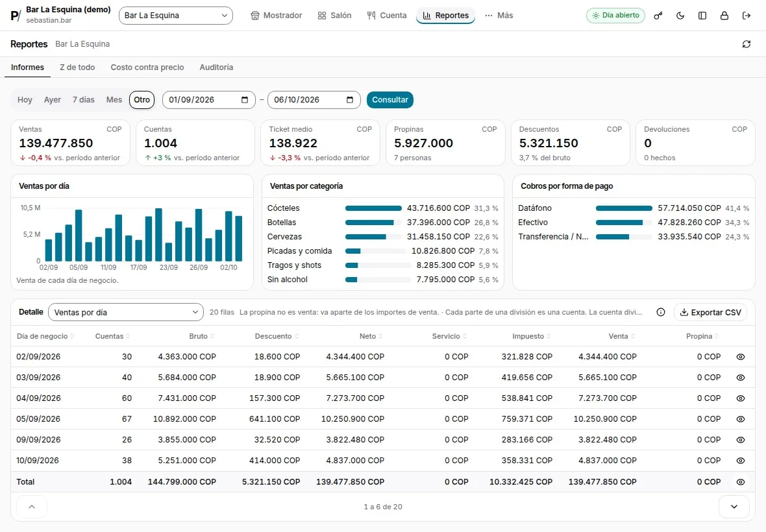
Task: Open the Salón section
Action: [334, 16]
